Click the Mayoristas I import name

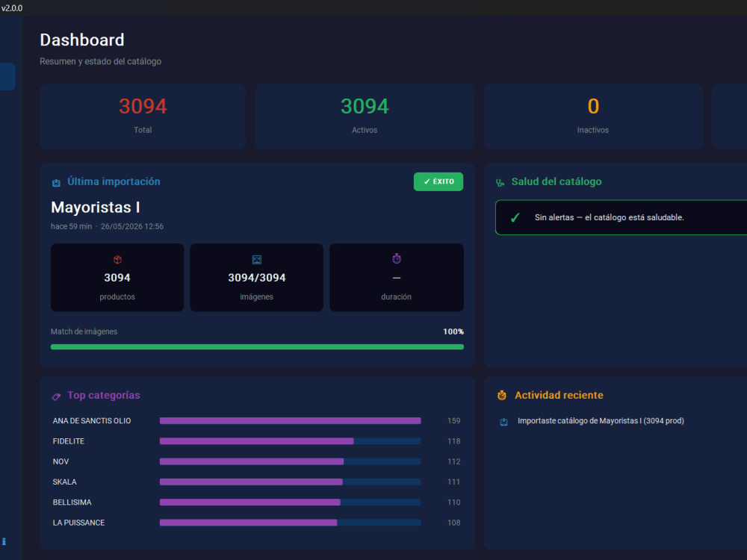pyautogui.click(x=96, y=208)
